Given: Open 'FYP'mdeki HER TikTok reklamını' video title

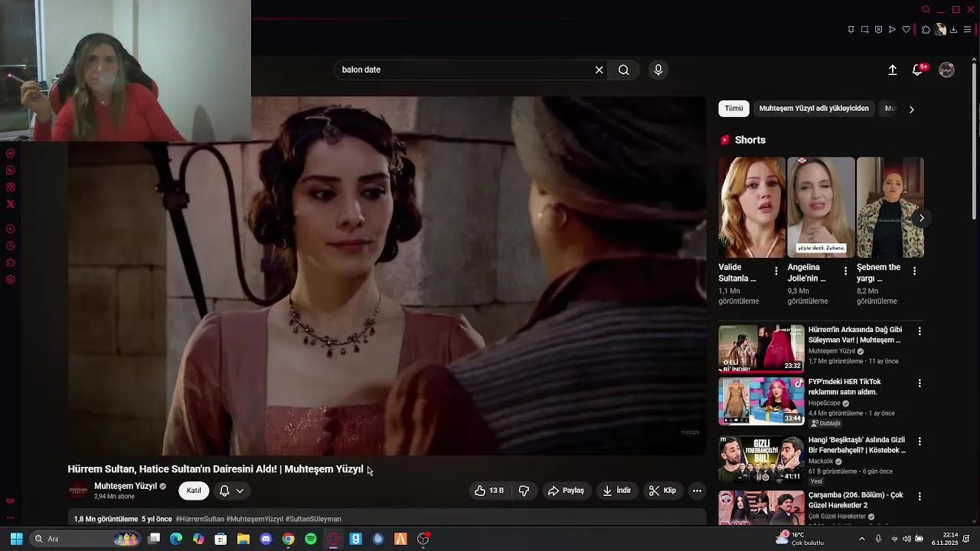Looking at the screenshot, I should [x=845, y=386].
